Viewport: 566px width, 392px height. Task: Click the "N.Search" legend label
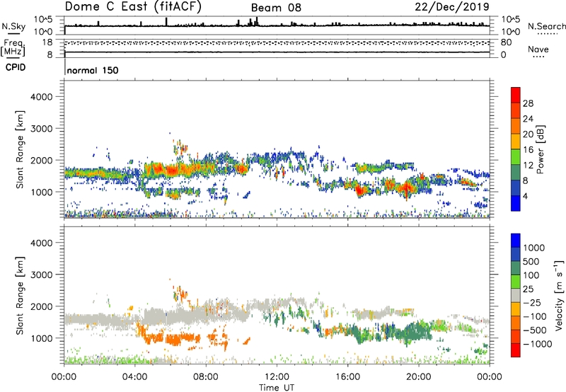(x=547, y=26)
